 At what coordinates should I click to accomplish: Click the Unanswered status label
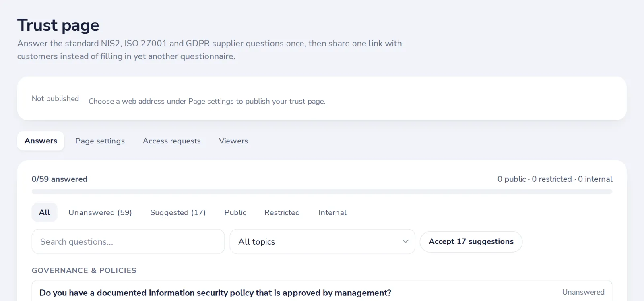pos(583,292)
